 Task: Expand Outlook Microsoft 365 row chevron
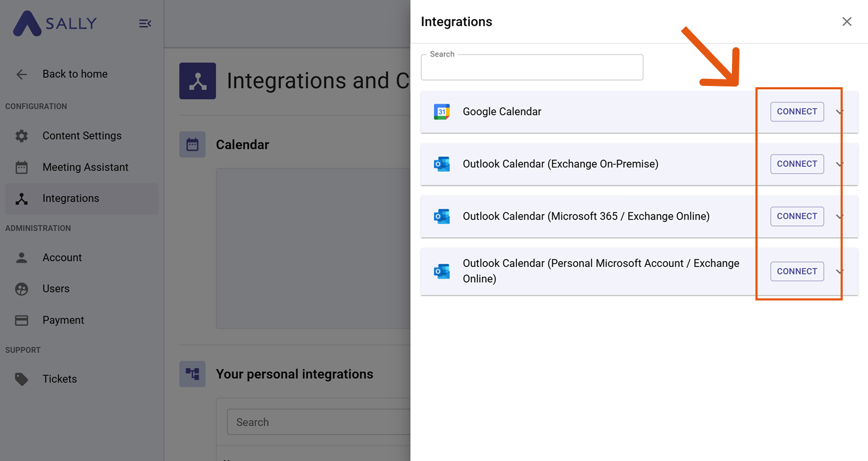[839, 216]
